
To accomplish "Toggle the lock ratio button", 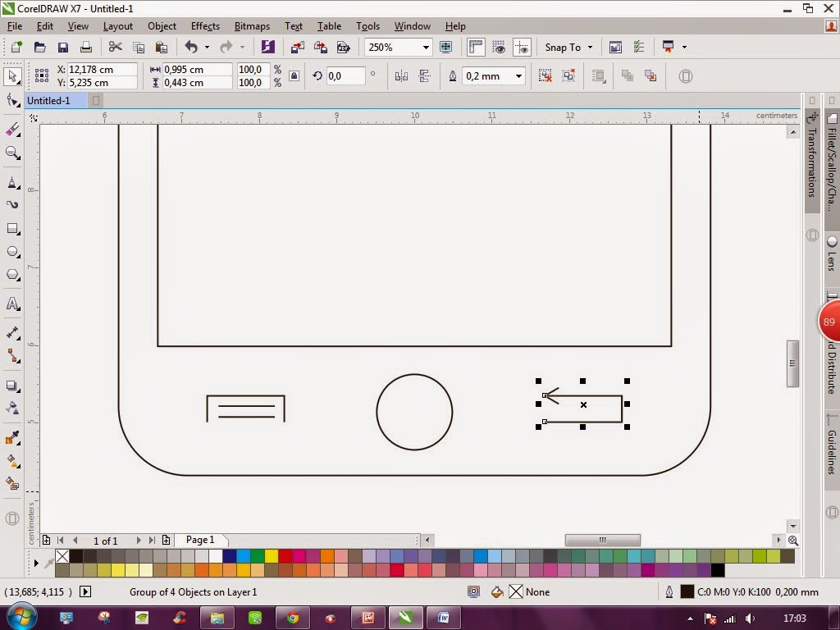I will pyautogui.click(x=294, y=76).
